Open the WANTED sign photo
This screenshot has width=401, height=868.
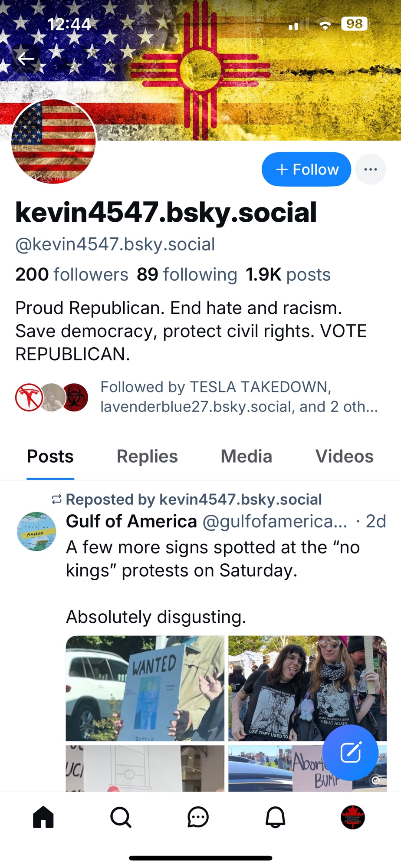tap(145, 688)
